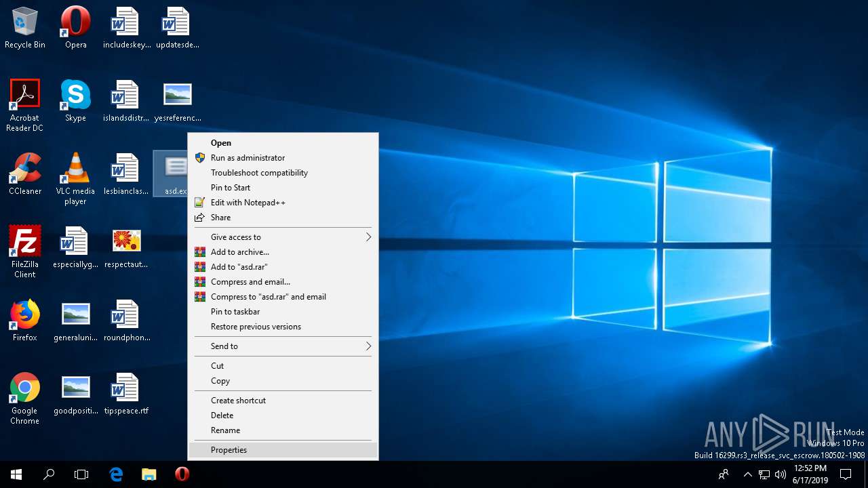
Task: Choose Open in the context menu
Action: (x=283, y=143)
